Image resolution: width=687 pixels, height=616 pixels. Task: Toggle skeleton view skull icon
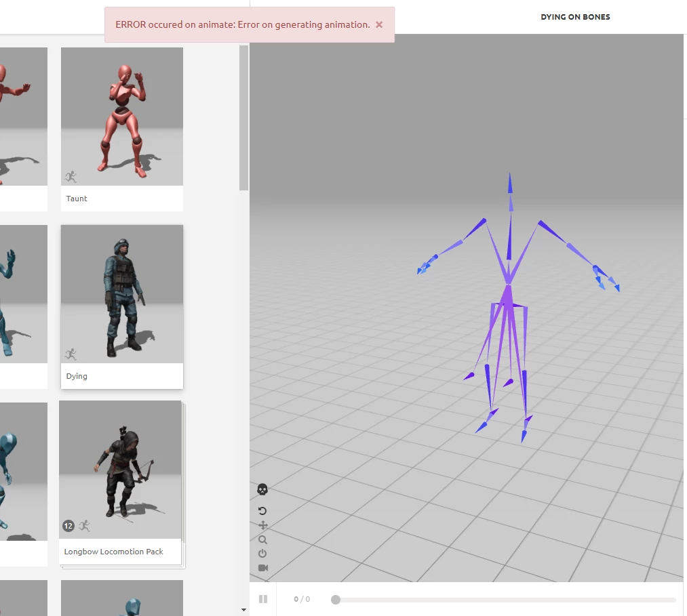click(x=262, y=489)
